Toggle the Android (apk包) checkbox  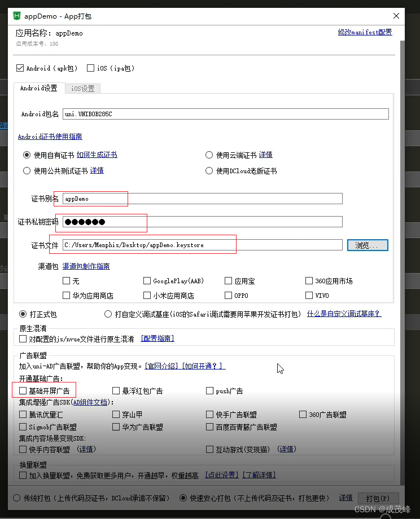(x=20, y=68)
